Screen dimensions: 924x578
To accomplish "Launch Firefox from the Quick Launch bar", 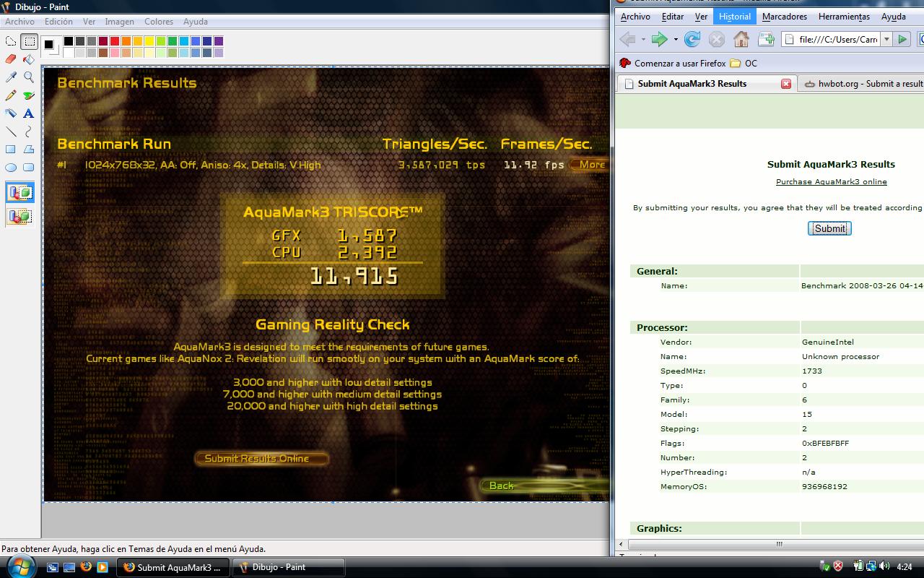I will click(x=86, y=567).
